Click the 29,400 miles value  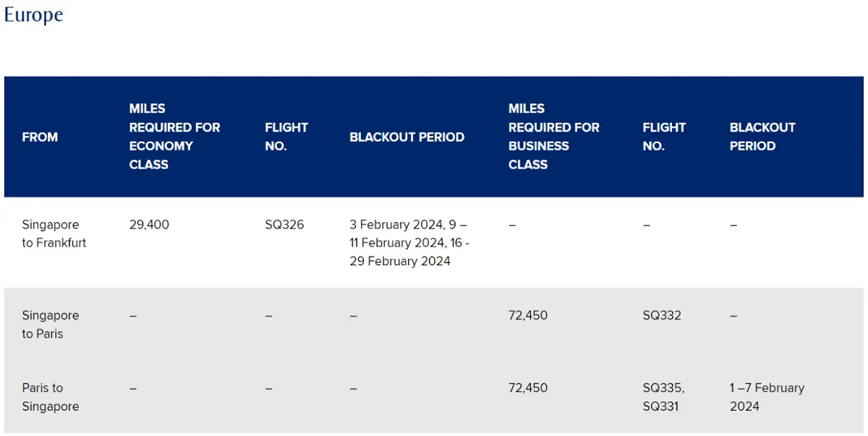[149, 225]
